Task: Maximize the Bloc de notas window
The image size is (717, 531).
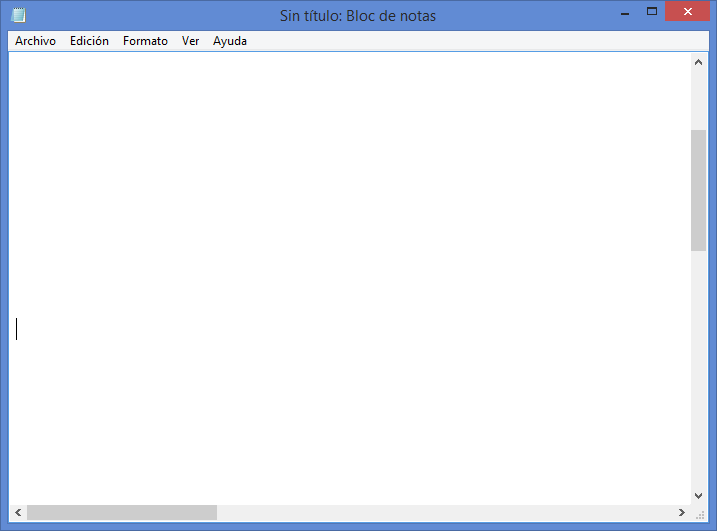Action: point(652,12)
